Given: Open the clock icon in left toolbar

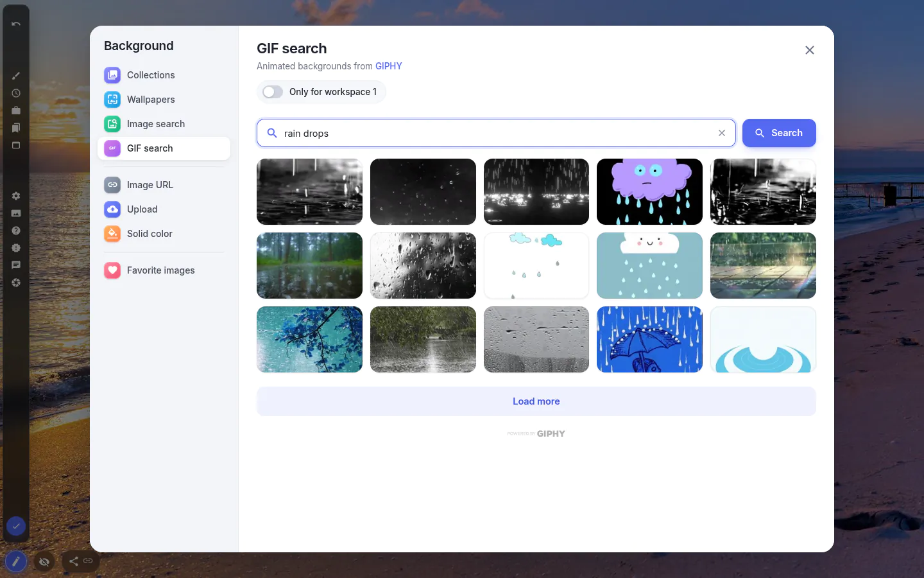Looking at the screenshot, I should point(16,93).
